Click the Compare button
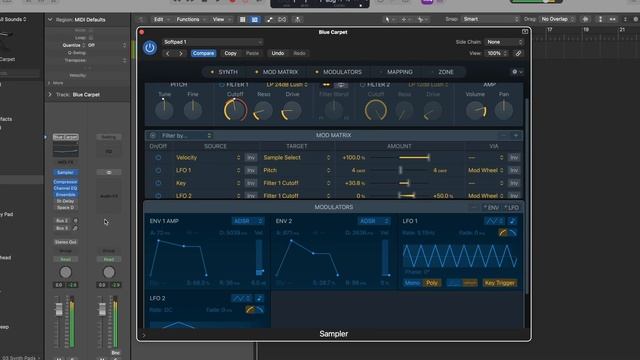The height and width of the screenshot is (360, 640). coord(203,53)
